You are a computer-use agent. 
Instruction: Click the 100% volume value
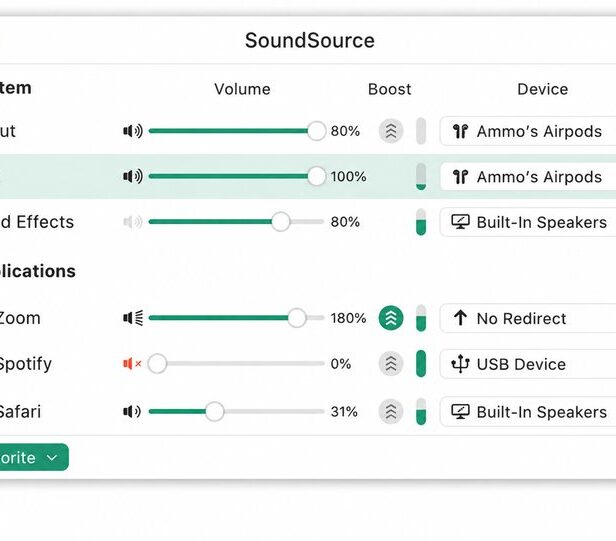(x=348, y=176)
